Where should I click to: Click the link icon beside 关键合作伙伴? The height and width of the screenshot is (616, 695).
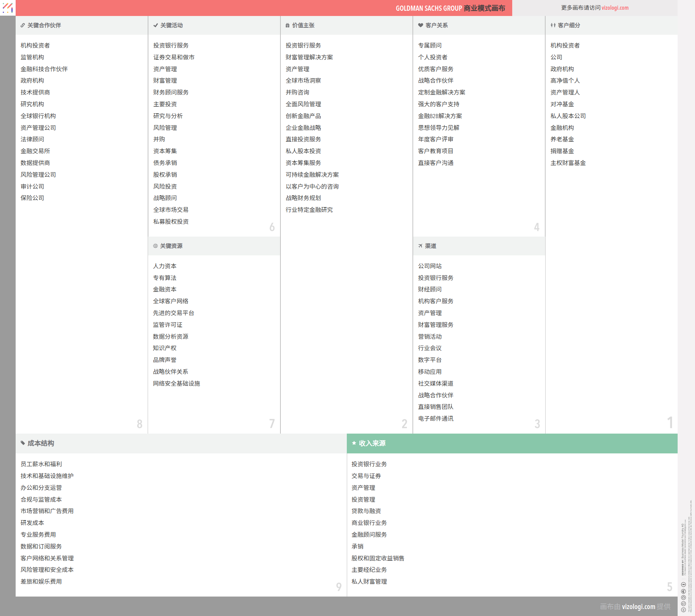pyautogui.click(x=23, y=25)
